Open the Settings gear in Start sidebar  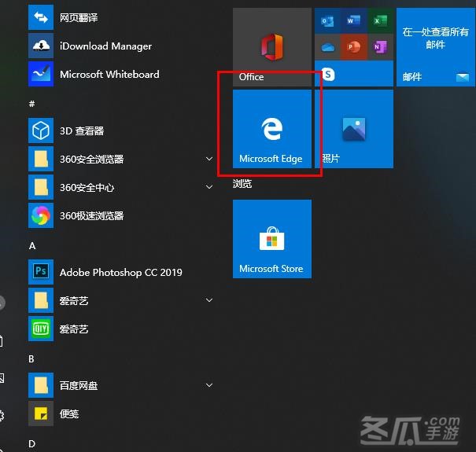coord(2,416)
